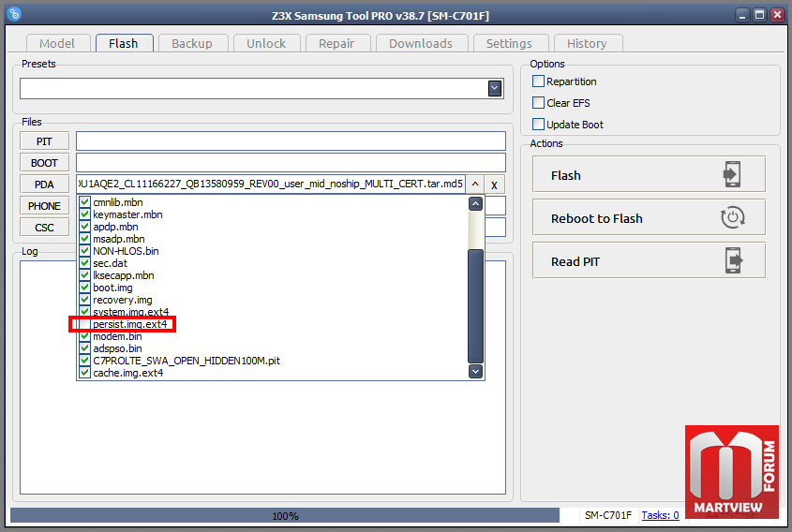The height and width of the screenshot is (532, 792).
Task: Uncheck system.img.ext4 checkbox
Action: [85, 312]
